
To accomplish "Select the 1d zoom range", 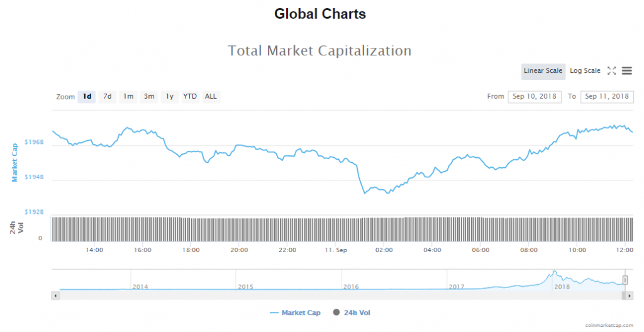I will pyautogui.click(x=87, y=97).
